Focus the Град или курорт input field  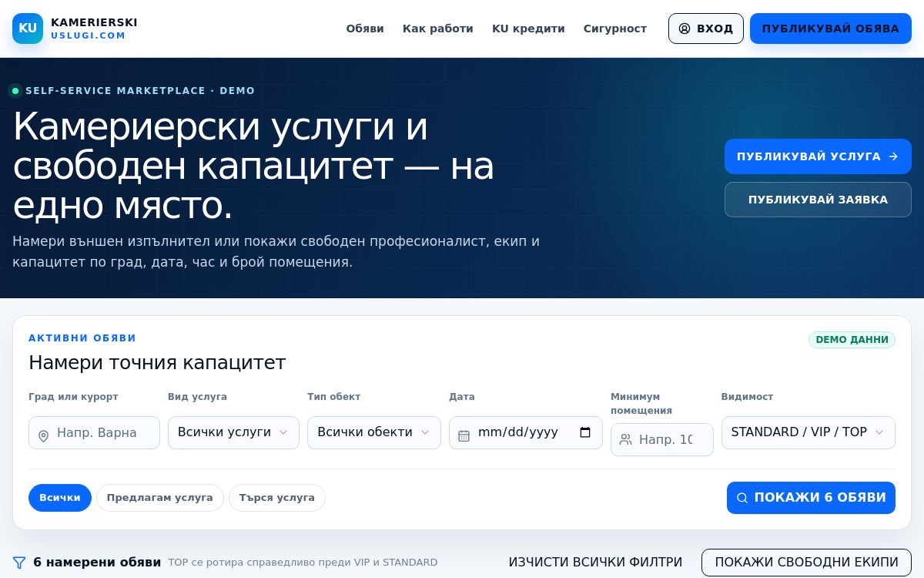tap(94, 433)
